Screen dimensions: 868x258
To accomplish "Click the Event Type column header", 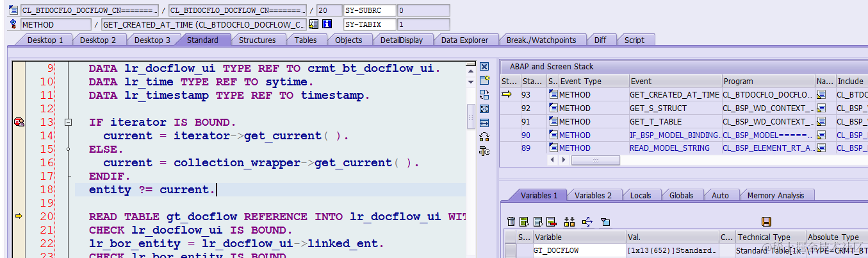I will click(593, 82).
